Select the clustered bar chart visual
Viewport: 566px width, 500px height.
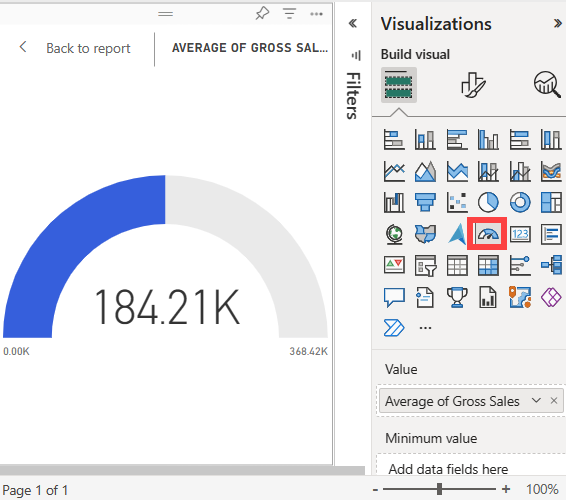point(457,139)
